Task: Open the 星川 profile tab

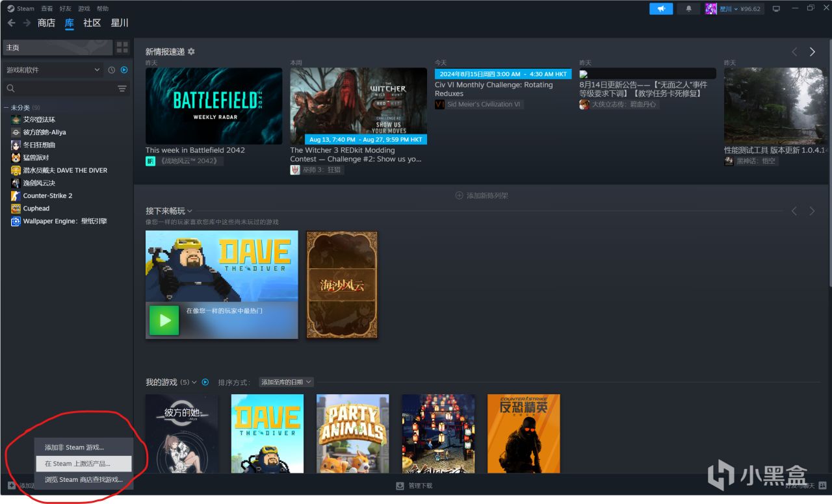Action: [x=120, y=23]
